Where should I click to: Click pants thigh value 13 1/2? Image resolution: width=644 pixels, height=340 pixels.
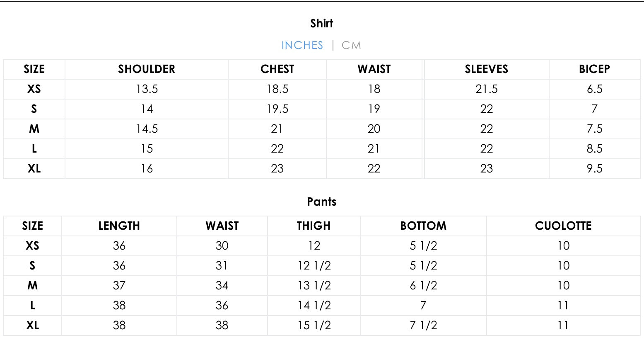pyautogui.click(x=314, y=286)
